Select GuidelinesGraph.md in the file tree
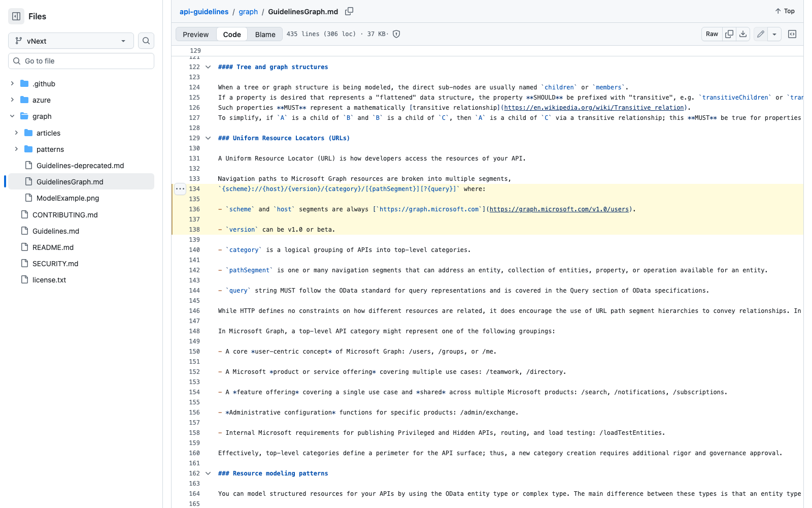812x508 pixels. click(x=81, y=181)
